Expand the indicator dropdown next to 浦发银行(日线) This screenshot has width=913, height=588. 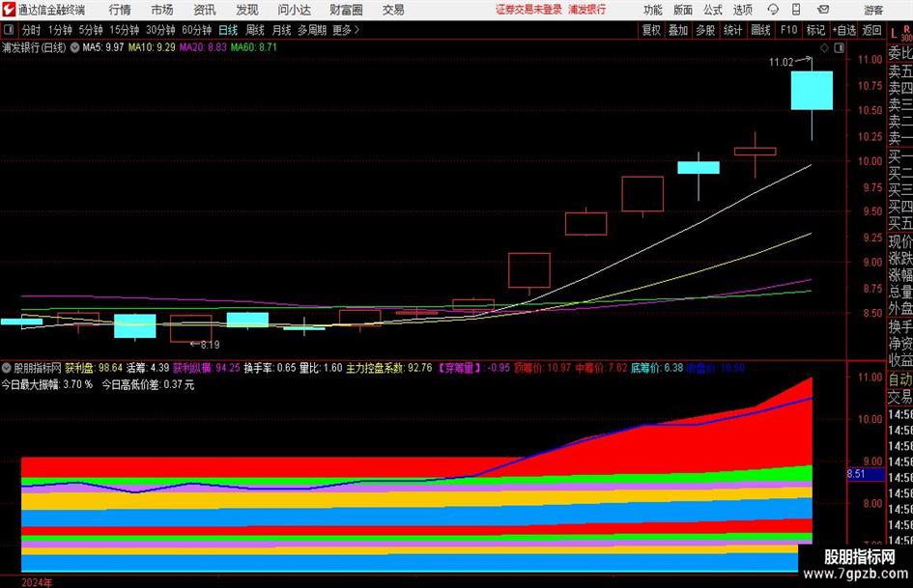point(74,47)
